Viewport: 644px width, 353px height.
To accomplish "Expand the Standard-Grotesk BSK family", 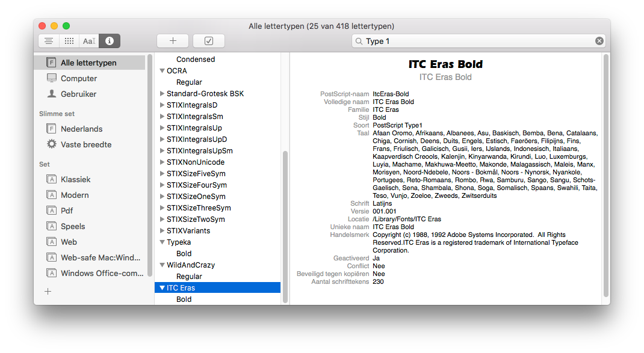I will [x=163, y=94].
